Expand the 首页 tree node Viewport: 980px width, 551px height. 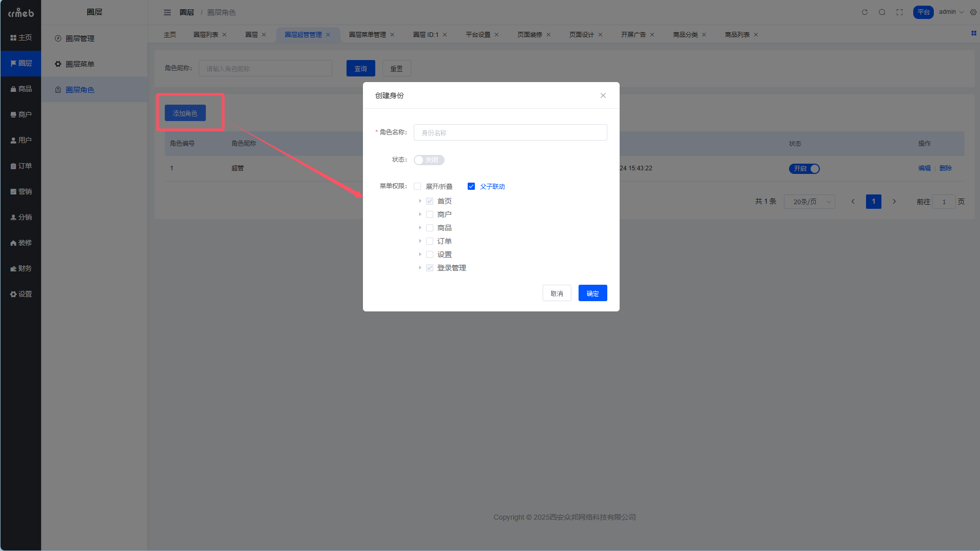(x=420, y=201)
